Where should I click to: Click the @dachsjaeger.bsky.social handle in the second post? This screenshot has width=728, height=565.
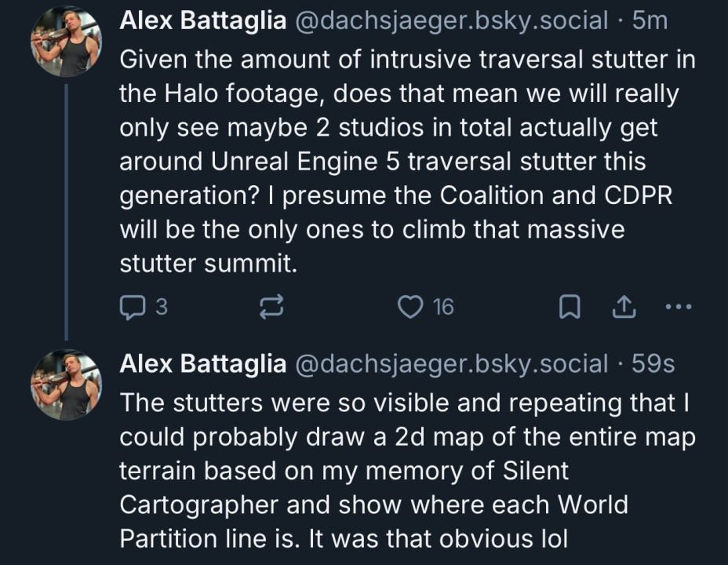point(450,363)
